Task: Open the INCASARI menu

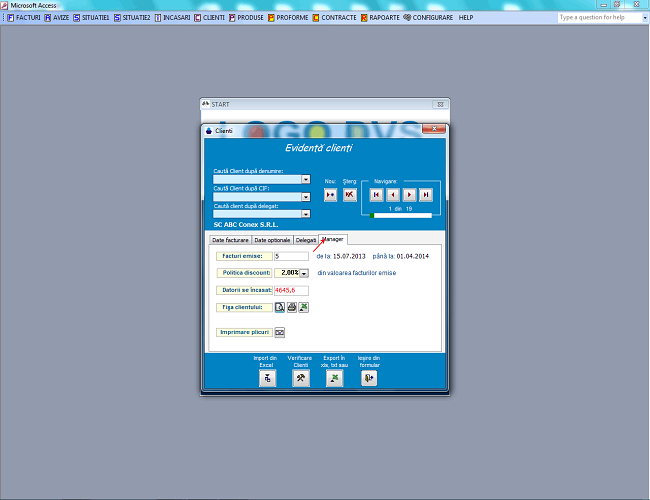Action: (172, 17)
